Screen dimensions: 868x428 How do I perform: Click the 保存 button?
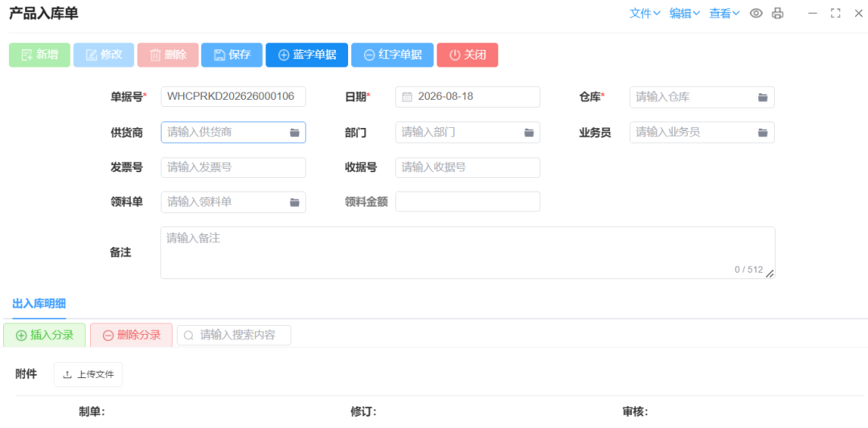232,55
